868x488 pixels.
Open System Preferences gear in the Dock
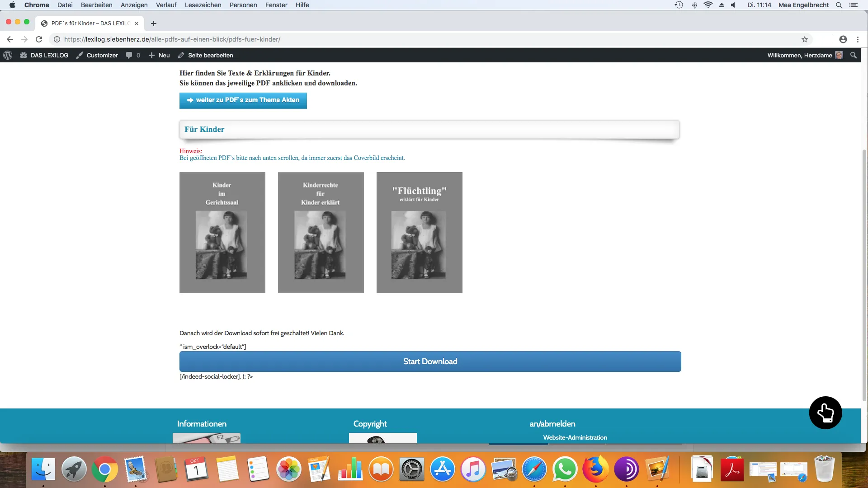pyautogui.click(x=412, y=469)
